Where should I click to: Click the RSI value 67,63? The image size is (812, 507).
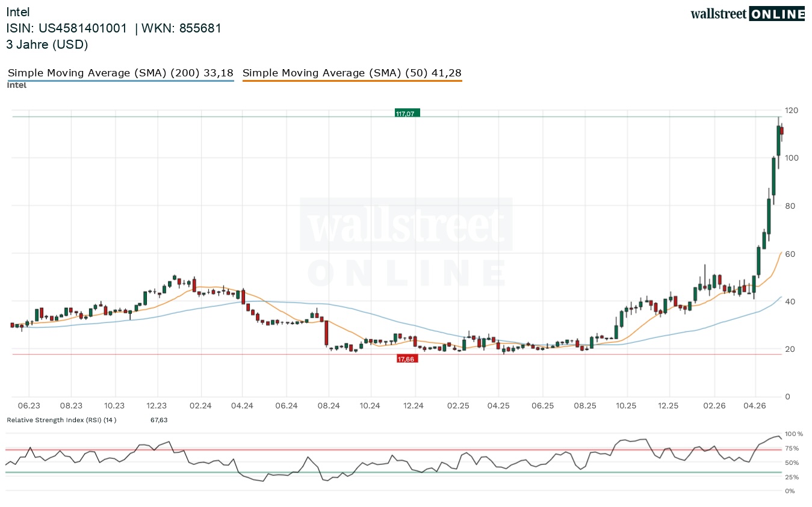[x=159, y=420]
